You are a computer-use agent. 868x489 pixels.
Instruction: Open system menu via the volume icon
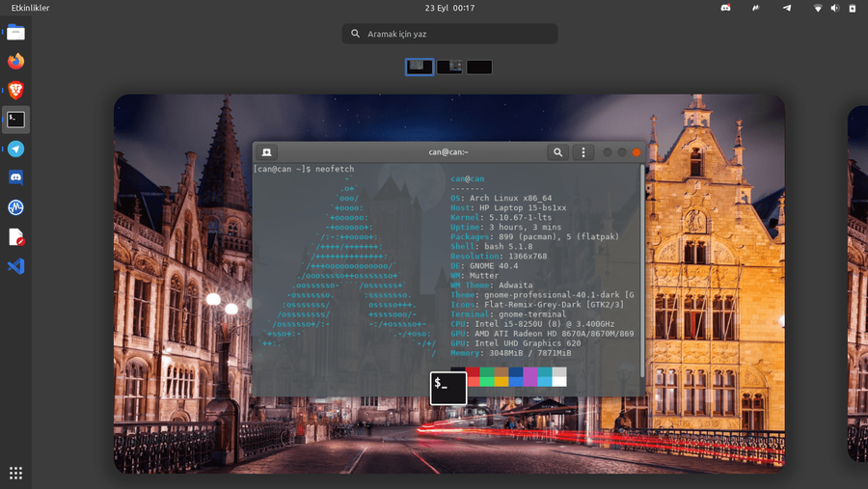pyautogui.click(x=836, y=8)
